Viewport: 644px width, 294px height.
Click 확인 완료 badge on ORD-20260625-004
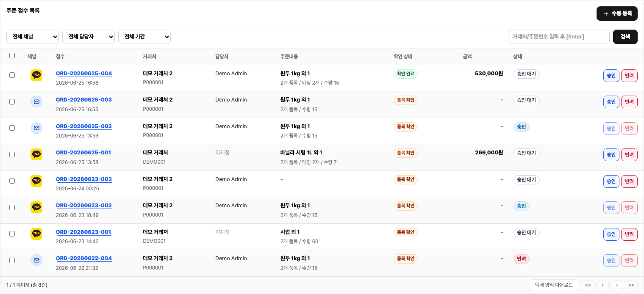tap(405, 74)
